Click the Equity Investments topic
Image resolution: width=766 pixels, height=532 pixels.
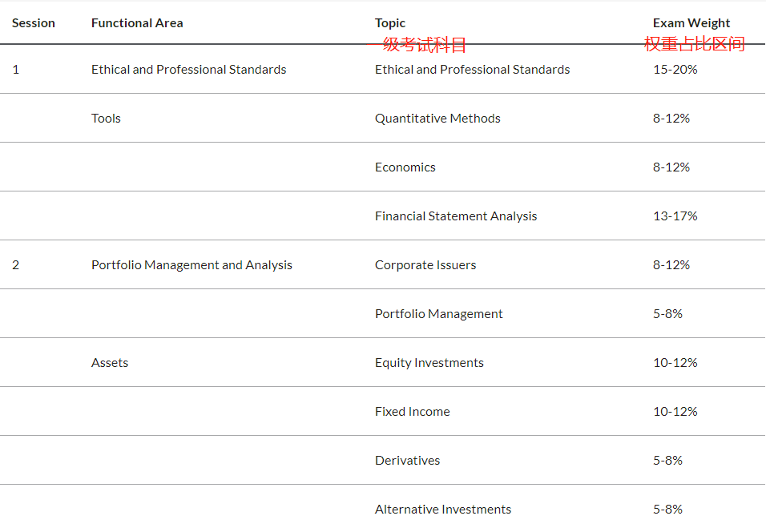coord(429,363)
